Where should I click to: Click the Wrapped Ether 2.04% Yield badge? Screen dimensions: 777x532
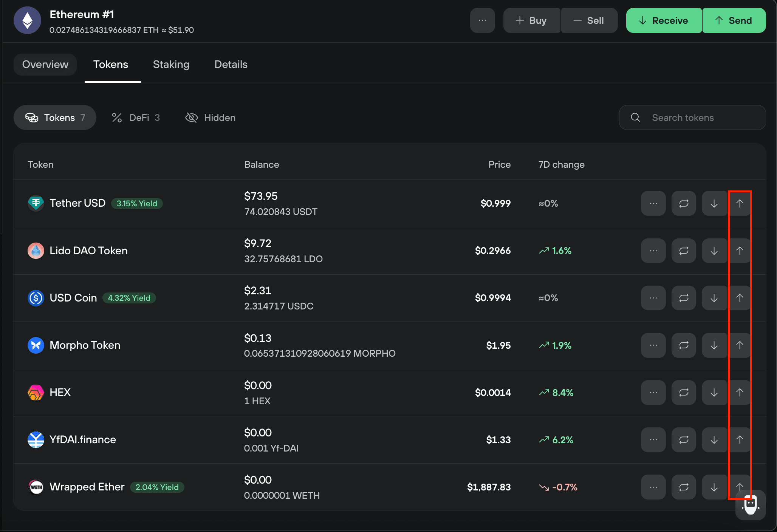click(x=157, y=487)
